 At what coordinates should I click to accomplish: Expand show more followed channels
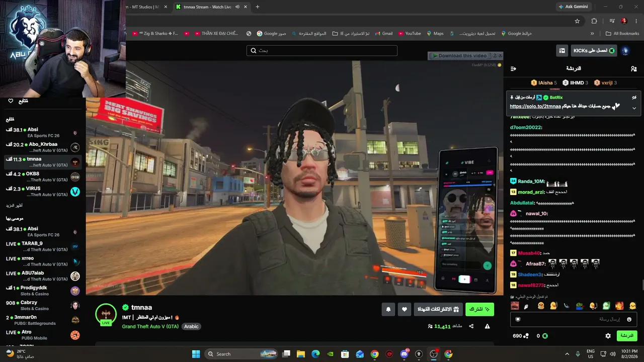pyautogui.click(x=14, y=206)
